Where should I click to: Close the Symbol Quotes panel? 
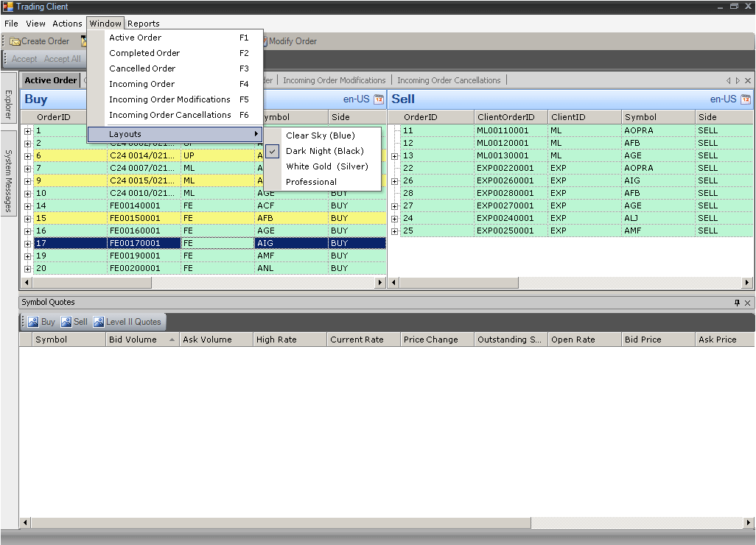coord(748,303)
